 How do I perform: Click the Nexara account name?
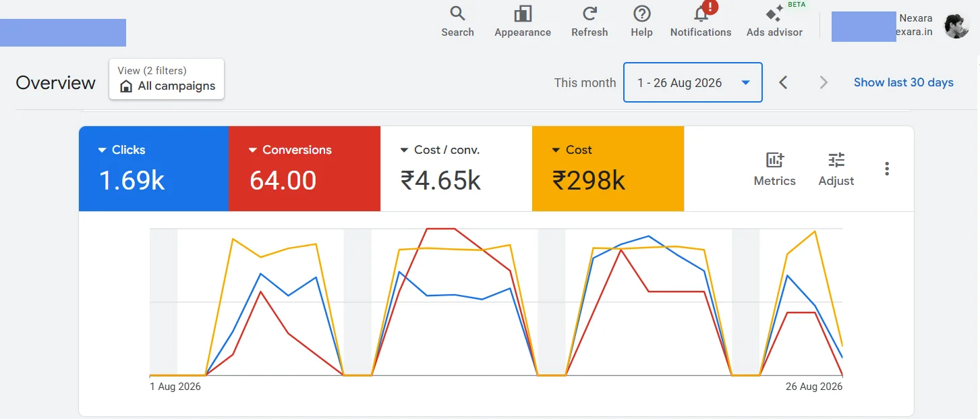tap(915, 18)
